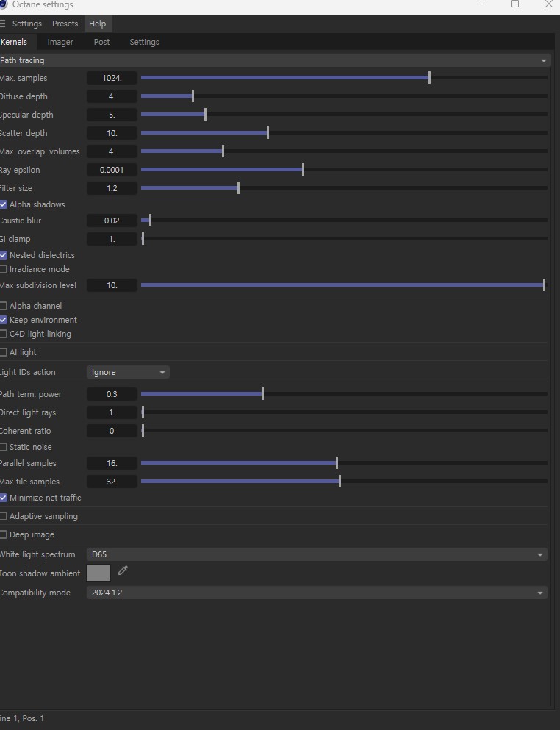Click the Coherent ratio slider handle

[x=143, y=431]
